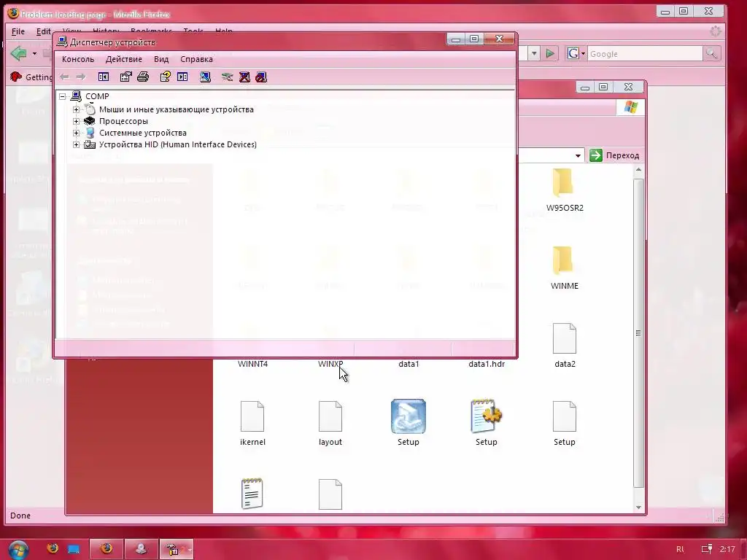The height and width of the screenshot is (560, 747).
Task: Select Setup with the blue installer icon
Action: [x=409, y=424]
